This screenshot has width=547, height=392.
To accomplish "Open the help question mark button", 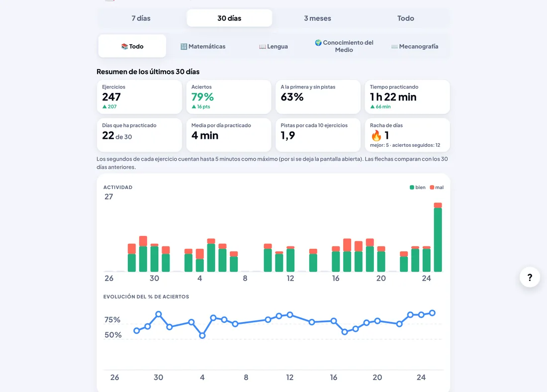I will (x=530, y=277).
